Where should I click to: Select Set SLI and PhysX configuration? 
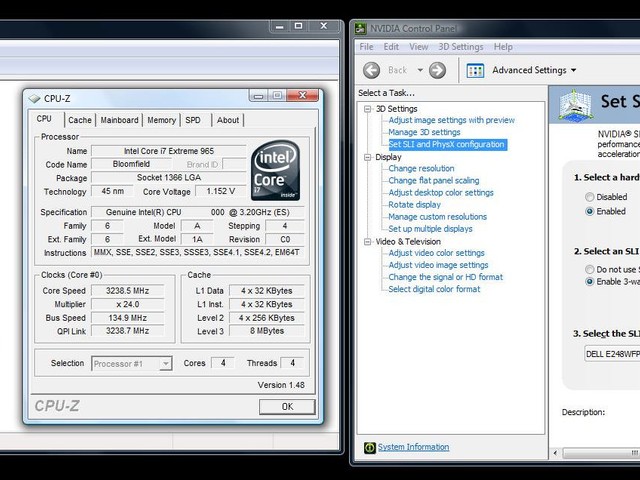coord(447,144)
